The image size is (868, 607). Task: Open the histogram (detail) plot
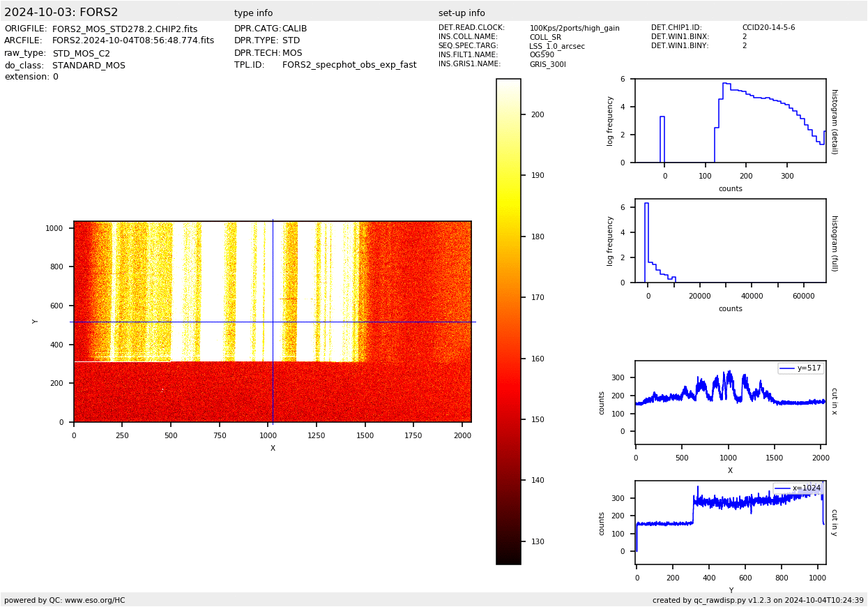point(730,121)
